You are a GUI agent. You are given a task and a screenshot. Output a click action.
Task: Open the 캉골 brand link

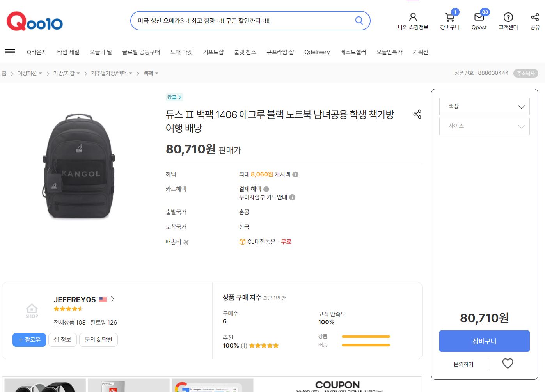click(174, 97)
